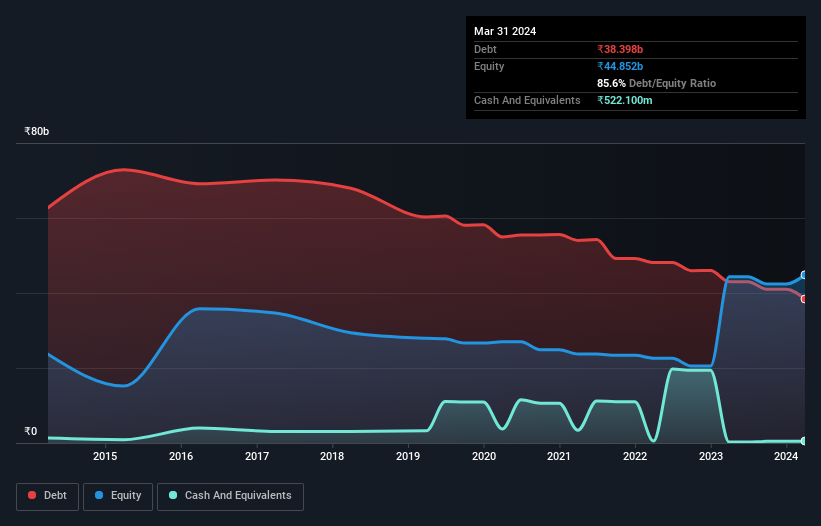
Task: Click the ₹0 y-axis label
Action: (x=31, y=431)
